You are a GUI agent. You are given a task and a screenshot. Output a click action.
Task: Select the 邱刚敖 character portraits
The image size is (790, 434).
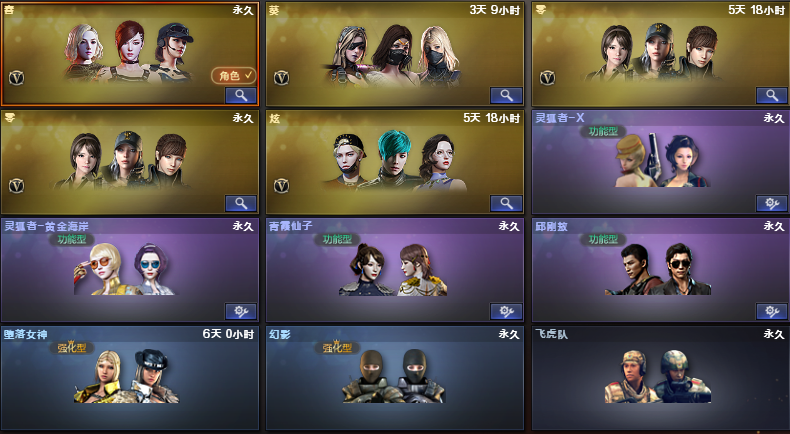pos(658,269)
